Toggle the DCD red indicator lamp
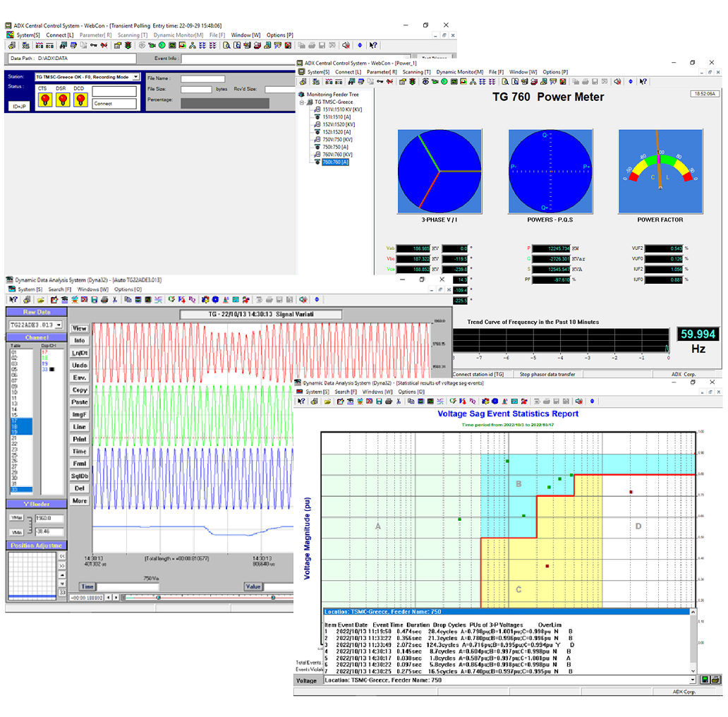This screenshot has width=728, height=717. (79, 100)
